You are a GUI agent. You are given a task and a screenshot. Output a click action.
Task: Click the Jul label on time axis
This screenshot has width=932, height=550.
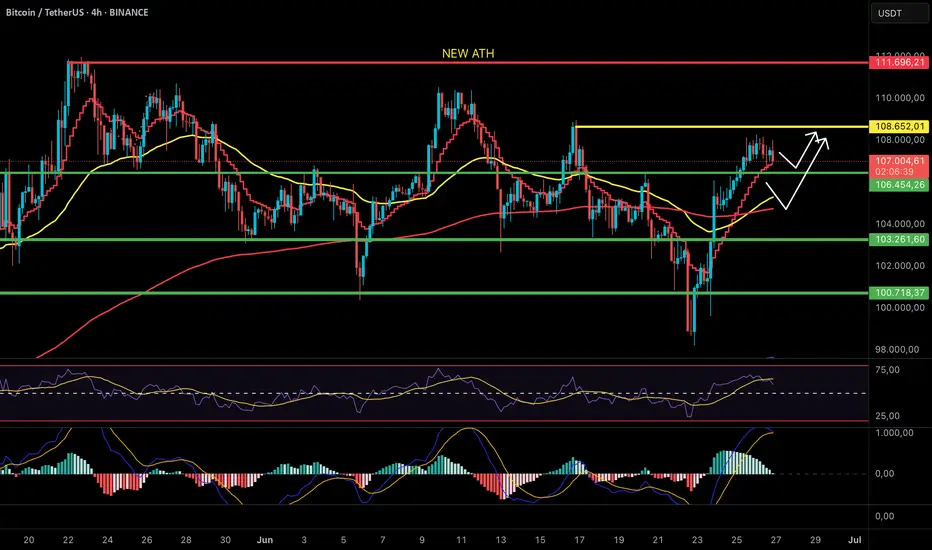tap(854, 540)
